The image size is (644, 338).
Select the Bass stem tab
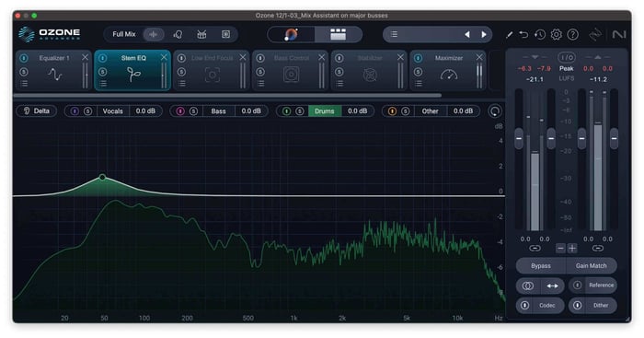tap(219, 111)
